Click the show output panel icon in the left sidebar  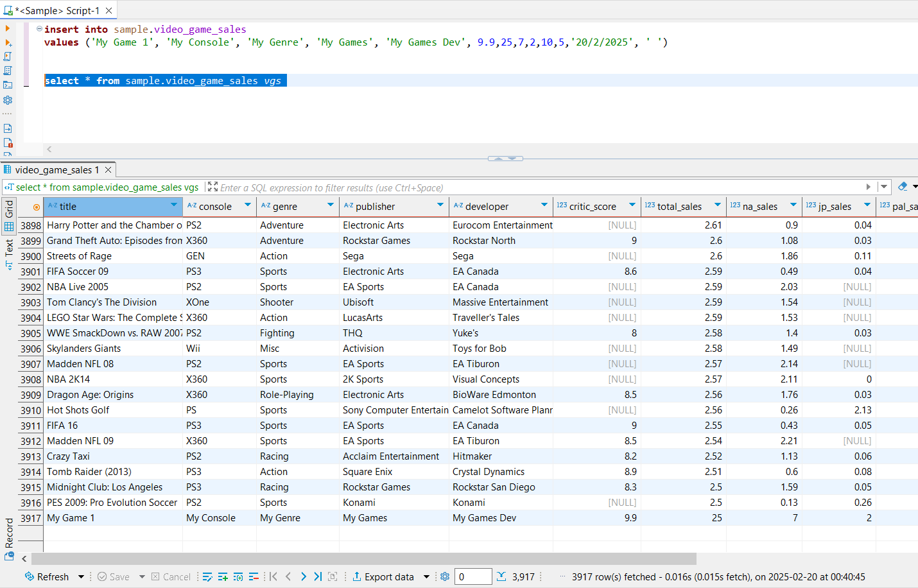(8, 128)
